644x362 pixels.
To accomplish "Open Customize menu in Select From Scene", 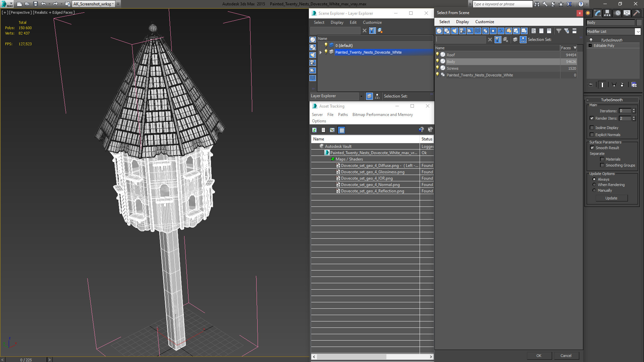I will tap(484, 22).
